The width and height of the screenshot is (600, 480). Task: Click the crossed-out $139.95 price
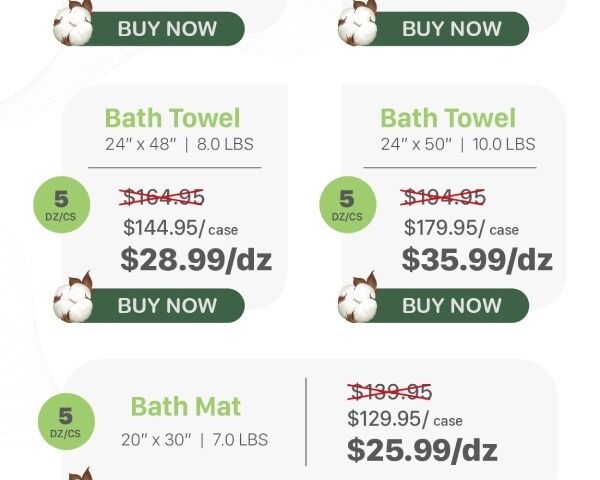click(x=390, y=391)
